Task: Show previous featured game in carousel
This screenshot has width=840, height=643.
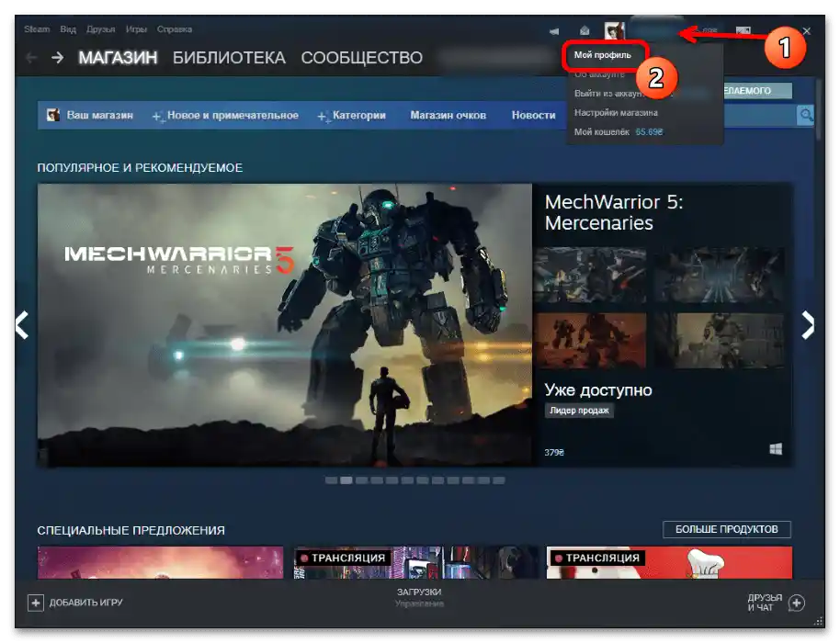Action: (22, 325)
